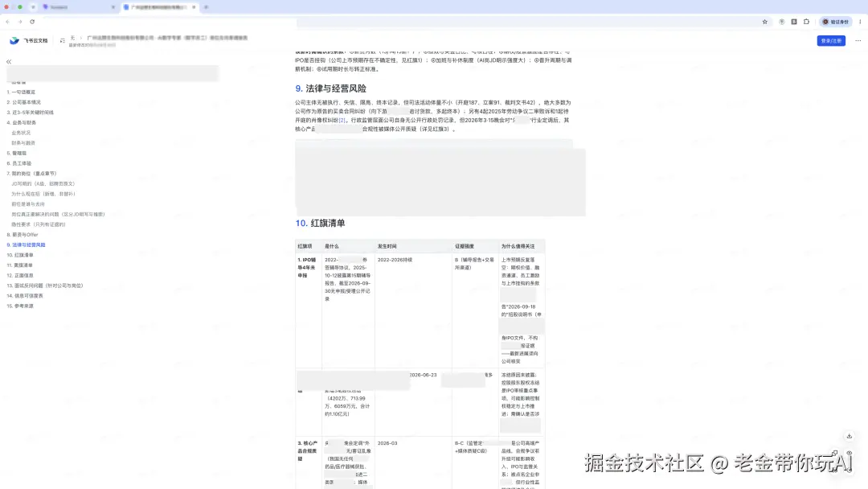Switch to the first browser tab

(79, 7)
